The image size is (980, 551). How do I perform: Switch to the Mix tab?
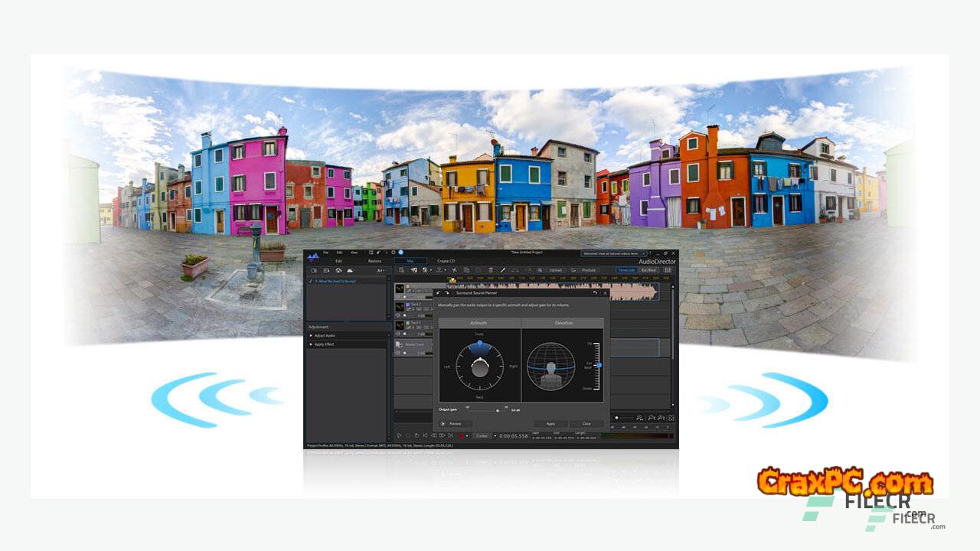tap(410, 261)
